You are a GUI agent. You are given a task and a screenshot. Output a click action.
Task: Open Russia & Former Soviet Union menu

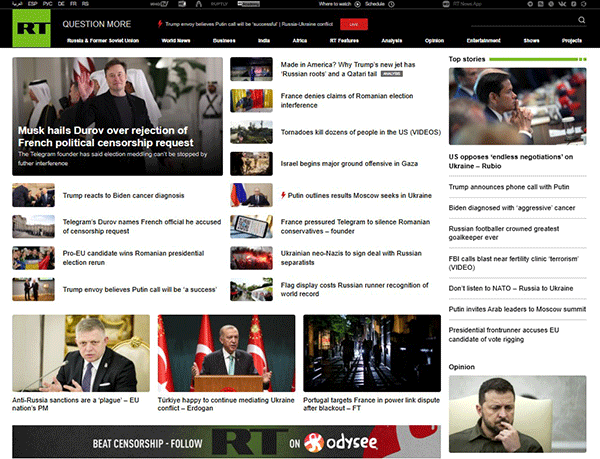(103, 41)
